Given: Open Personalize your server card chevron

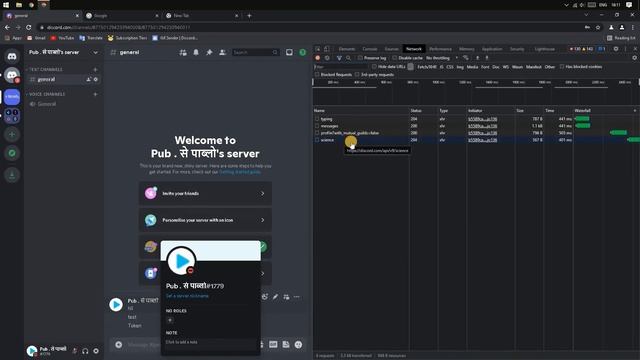Looking at the screenshot, I should point(262,220).
